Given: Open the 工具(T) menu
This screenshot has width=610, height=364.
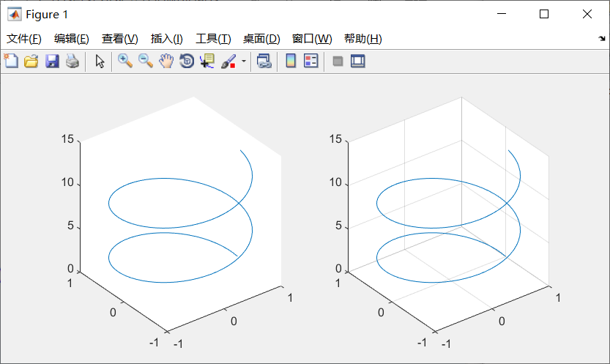Looking at the screenshot, I should pyautogui.click(x=213, y=39).
